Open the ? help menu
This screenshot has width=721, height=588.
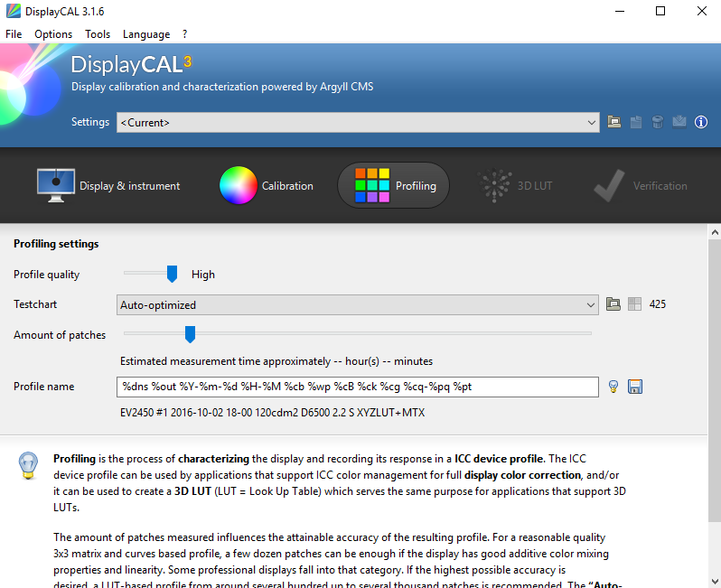pyautogui.click(x=185, y=34)
